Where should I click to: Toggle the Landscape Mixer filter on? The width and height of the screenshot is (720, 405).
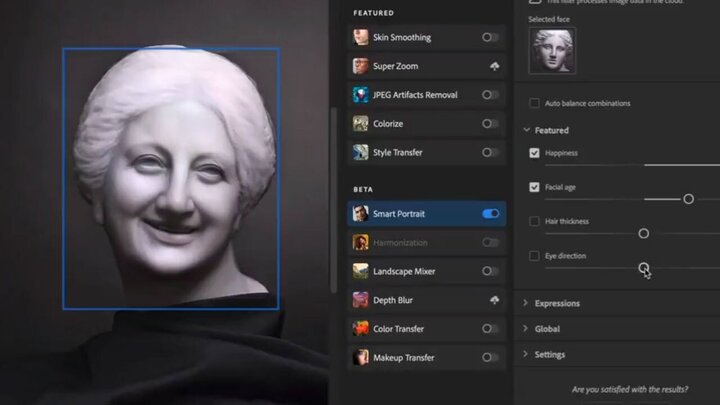490,271
